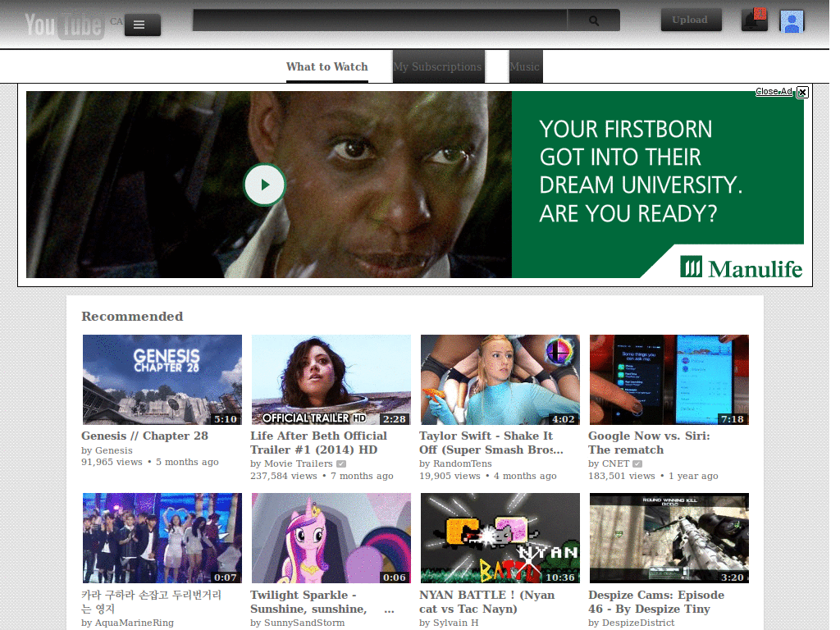Click Taylor Swift - Shake It Off title
Screen dimensions: 840x630
click(491, 443)
